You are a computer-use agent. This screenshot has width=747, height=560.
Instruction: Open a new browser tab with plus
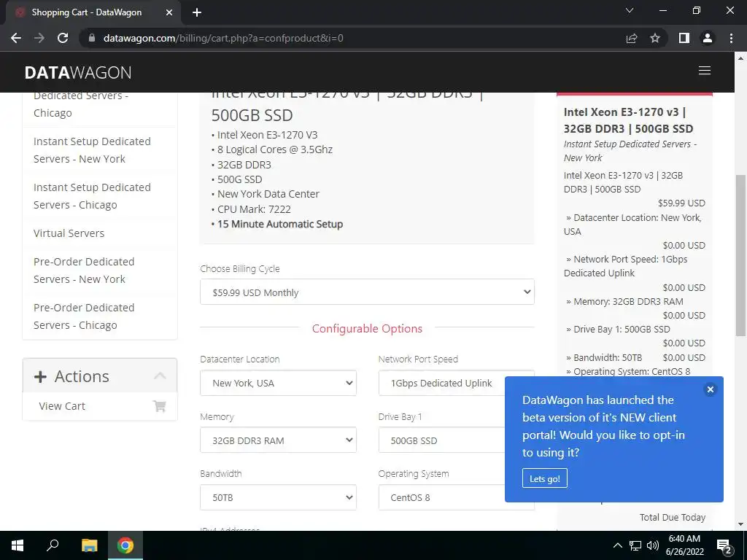pyautogui.click(x=197, y=12)
